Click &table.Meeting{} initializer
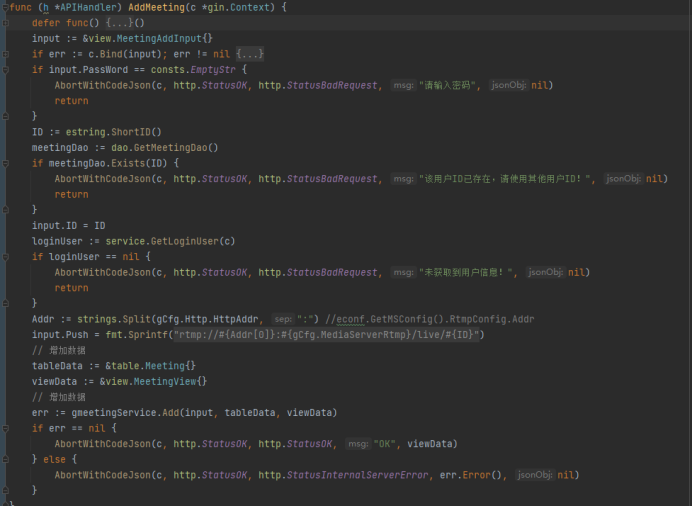Screen dimensions: 692x506 pos(150,366)
